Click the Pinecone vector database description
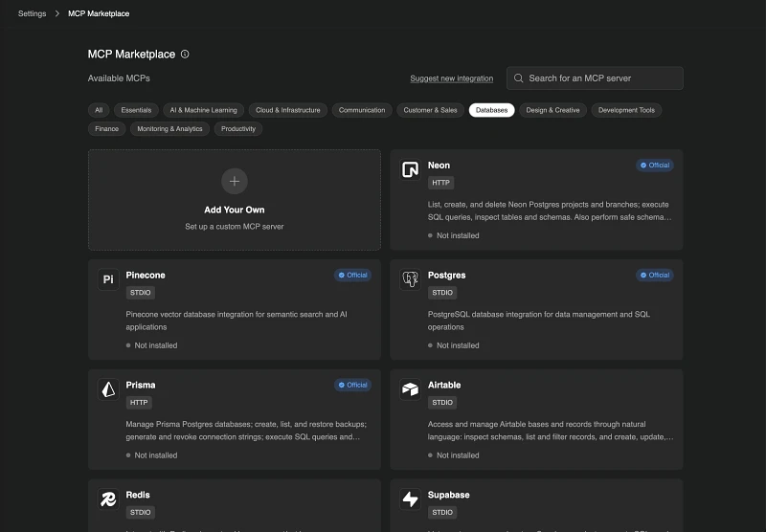766x532 pixels. 237,321
